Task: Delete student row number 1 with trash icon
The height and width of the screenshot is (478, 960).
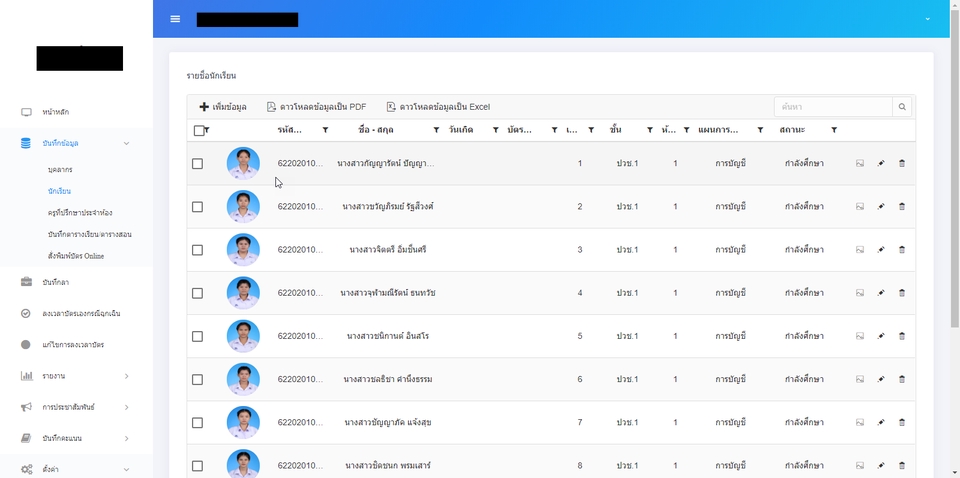Action: point(902,163)
